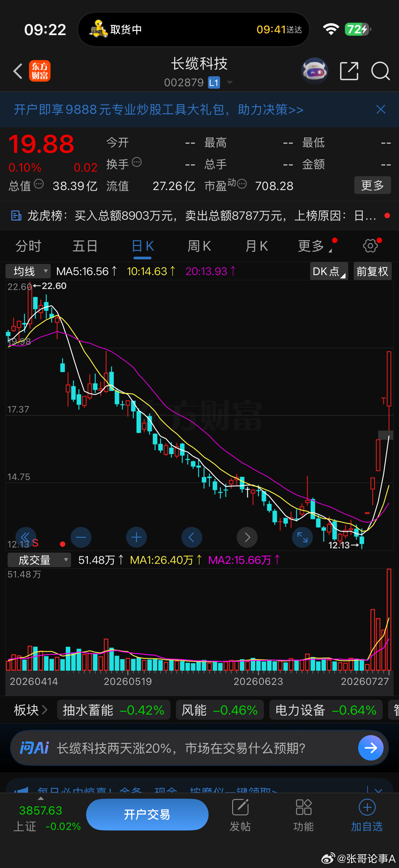Switch to 分时 tab
This screenshot has height=868, width=399.
[x=28, y=246]
